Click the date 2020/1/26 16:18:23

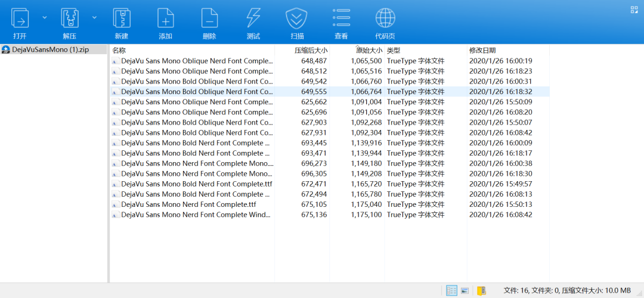click(501, 72)
